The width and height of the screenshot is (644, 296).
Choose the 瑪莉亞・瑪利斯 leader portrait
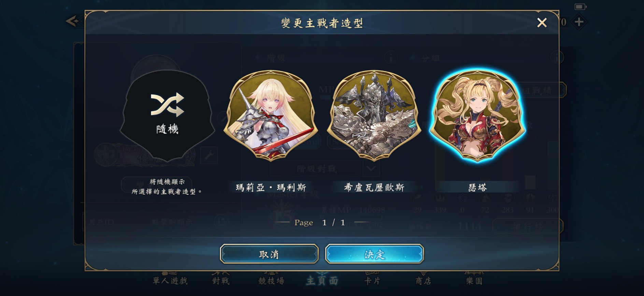[271, 116]
